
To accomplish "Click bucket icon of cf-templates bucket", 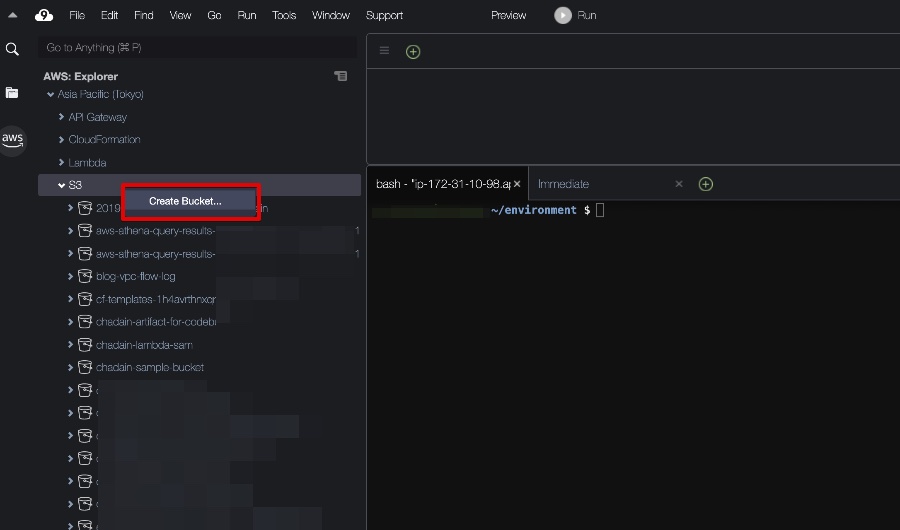I will pos(85,299).
